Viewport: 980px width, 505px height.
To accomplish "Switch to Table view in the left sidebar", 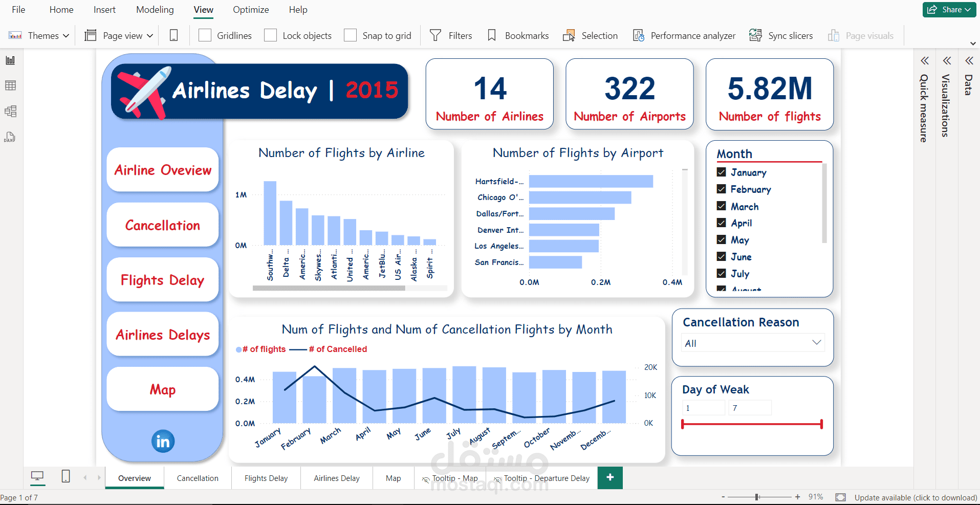I will 10,85.
